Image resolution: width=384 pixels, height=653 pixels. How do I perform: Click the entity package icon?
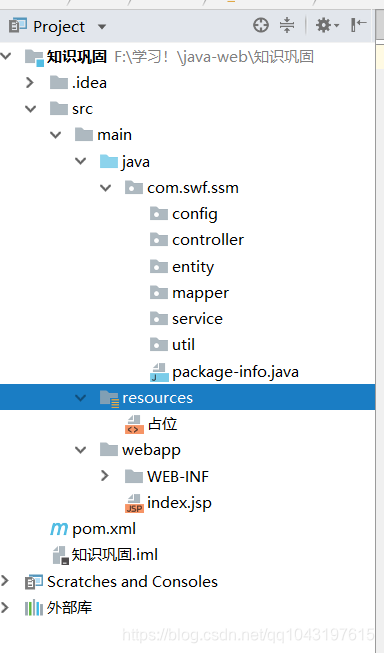(159, 266)
